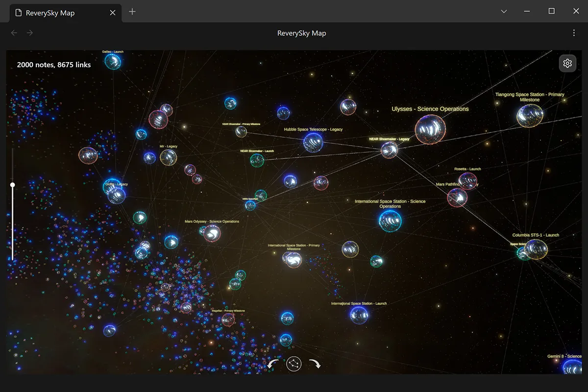The height and width of the screenshot is (392, 588).
Task: Toggle the constellation view button
Action: [294, 364]
